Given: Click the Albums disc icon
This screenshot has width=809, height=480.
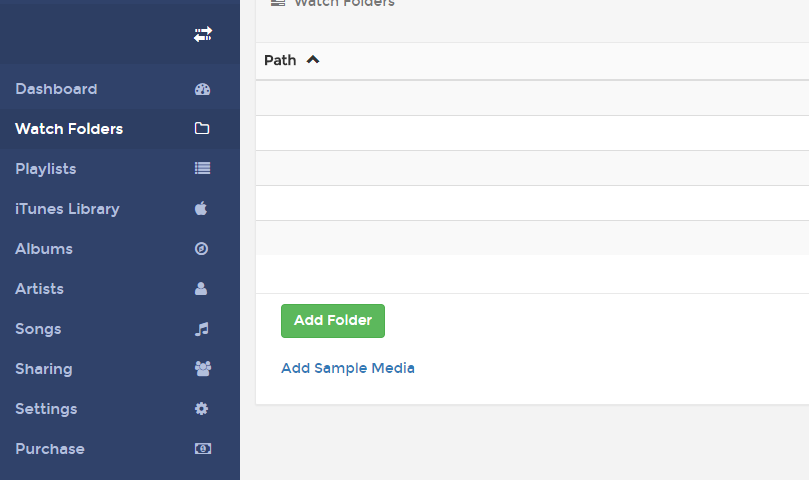Looking at the screenshot, I should 201,249.
